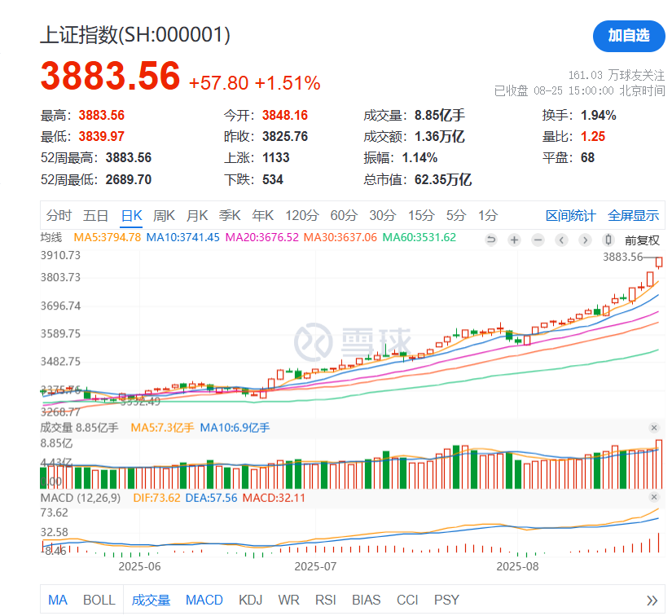Open 区间统计 range statistics link
Viewport: 672px width, 616px height.
pos(570,216)
